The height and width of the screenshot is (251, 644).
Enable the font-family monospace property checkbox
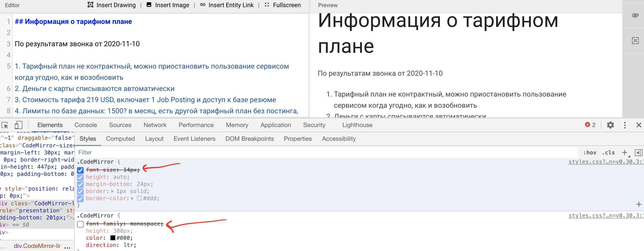tap(80, 224)
